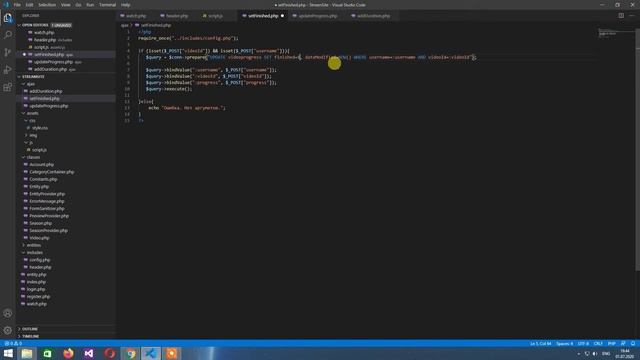Image resolution: width=640 pixels, height=360 pixels.
Task: Switch to the header.php editor tab
Action: pyautogui.click(x=177, y=16)
